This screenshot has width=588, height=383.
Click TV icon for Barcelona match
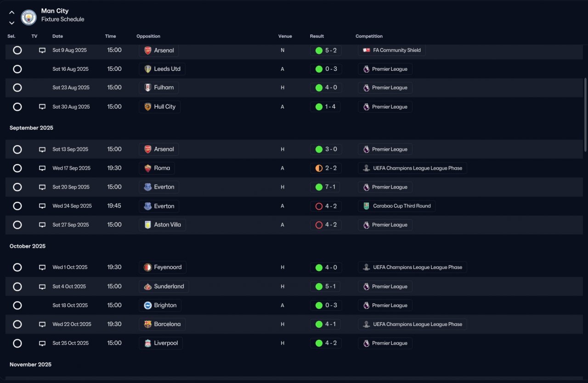pyautogui.click(x=42, y=324)
